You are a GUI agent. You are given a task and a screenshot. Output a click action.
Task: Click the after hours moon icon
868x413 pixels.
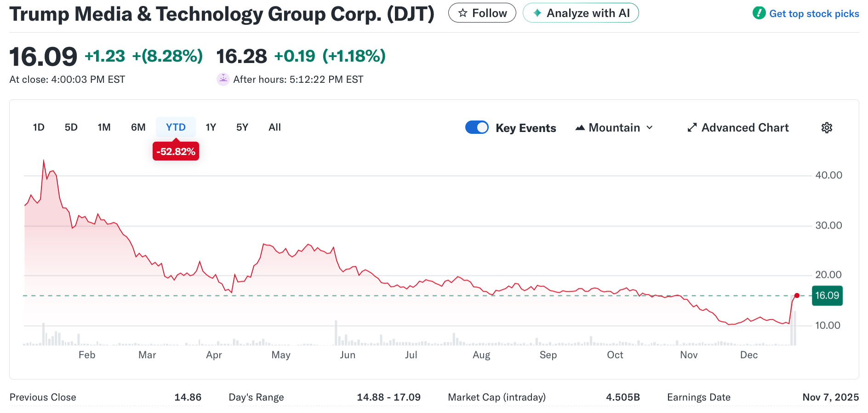click(223, 79)
